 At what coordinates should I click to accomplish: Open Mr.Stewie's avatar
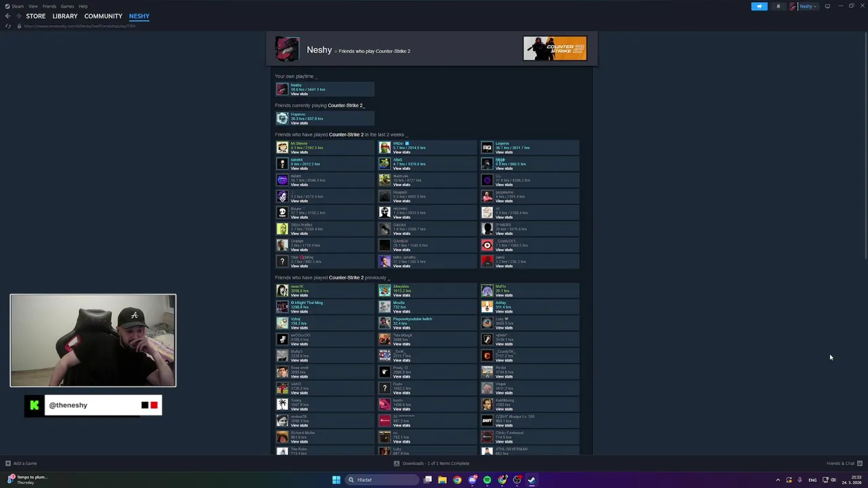[x=282, y=148]
